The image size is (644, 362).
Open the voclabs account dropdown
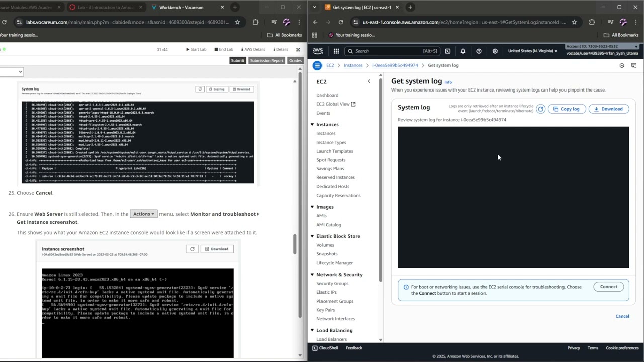(603, 50)
